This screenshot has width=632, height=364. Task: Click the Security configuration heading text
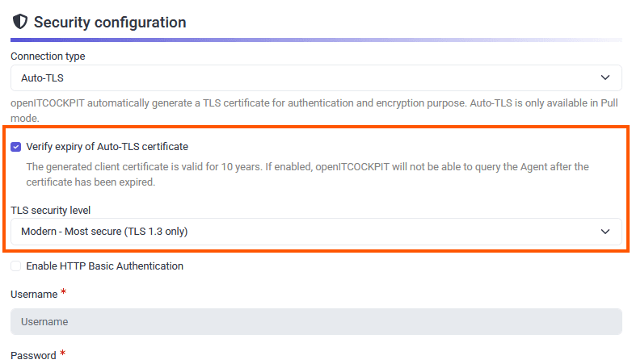pyautogui.click(x=110, y=22)
